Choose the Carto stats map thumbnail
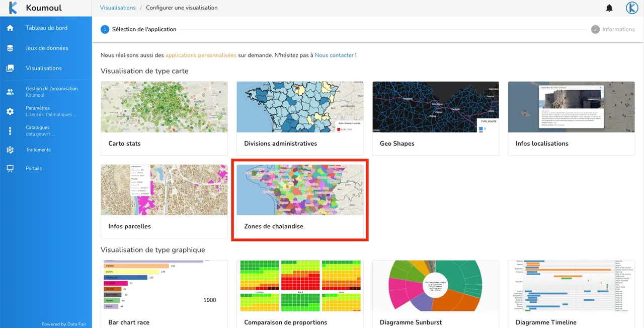644x328 pixels. click(x=164, y=107)
